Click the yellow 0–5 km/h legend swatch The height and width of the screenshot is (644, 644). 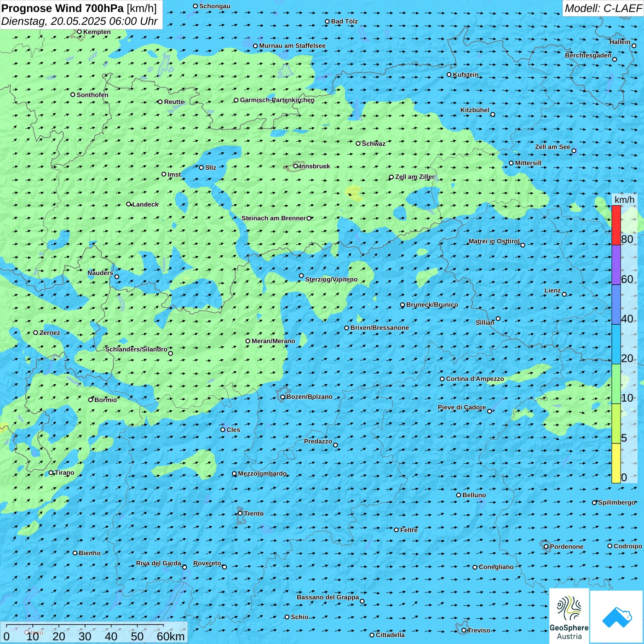pyautogui.click(x=616, y=463)
